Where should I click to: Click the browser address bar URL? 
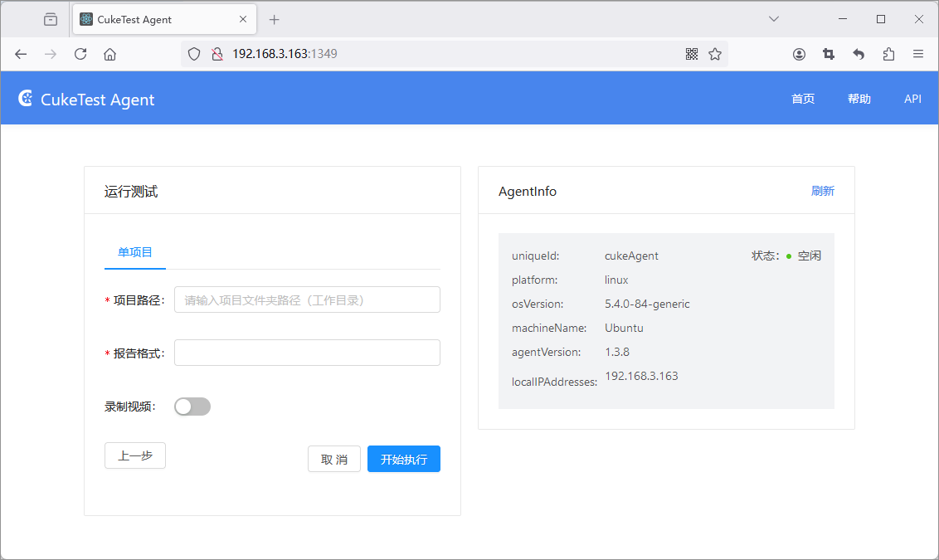tap(285, 54)
